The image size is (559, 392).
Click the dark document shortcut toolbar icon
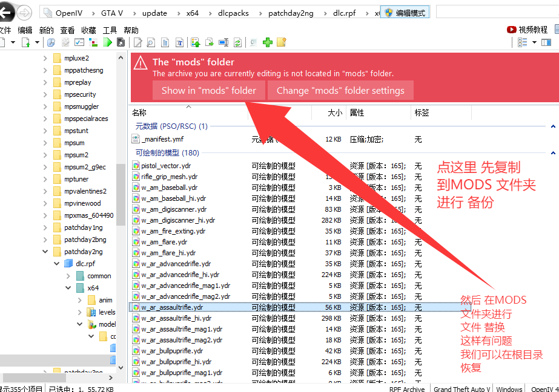121,42
